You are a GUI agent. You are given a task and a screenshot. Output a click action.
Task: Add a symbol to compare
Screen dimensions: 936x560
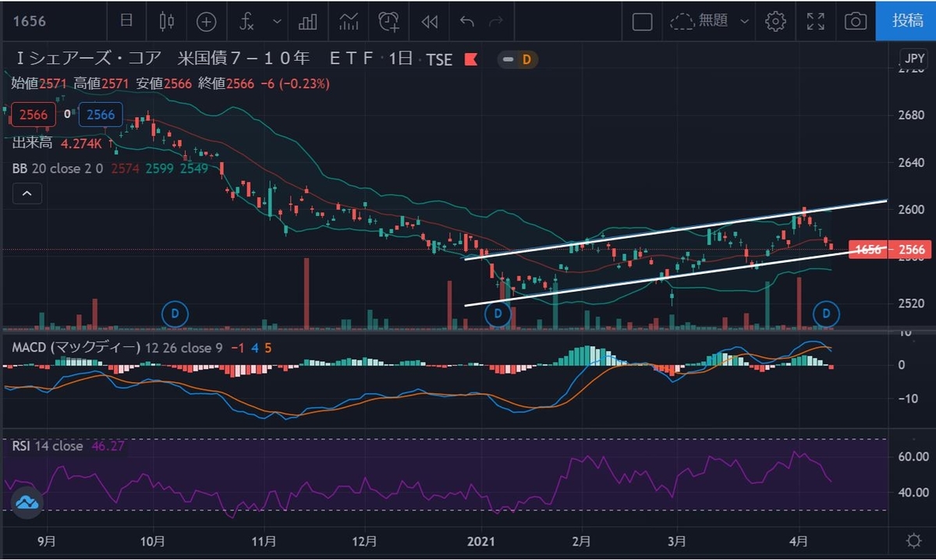[206, 21]
